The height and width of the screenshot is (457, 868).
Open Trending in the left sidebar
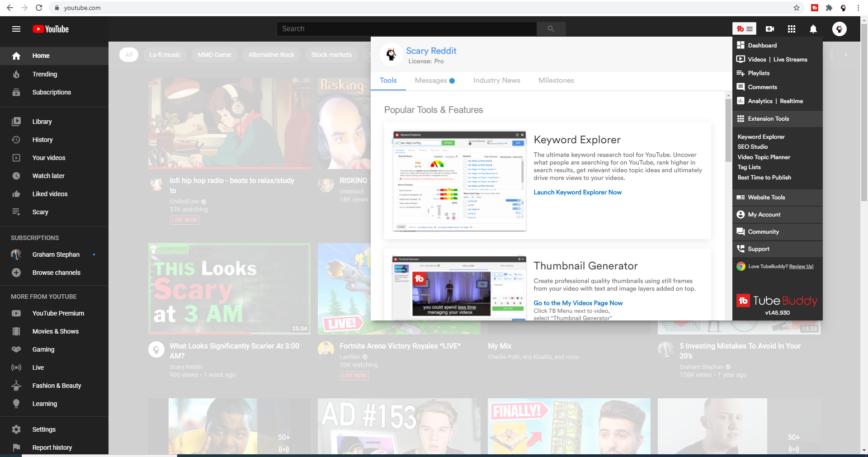pos(44,74)
